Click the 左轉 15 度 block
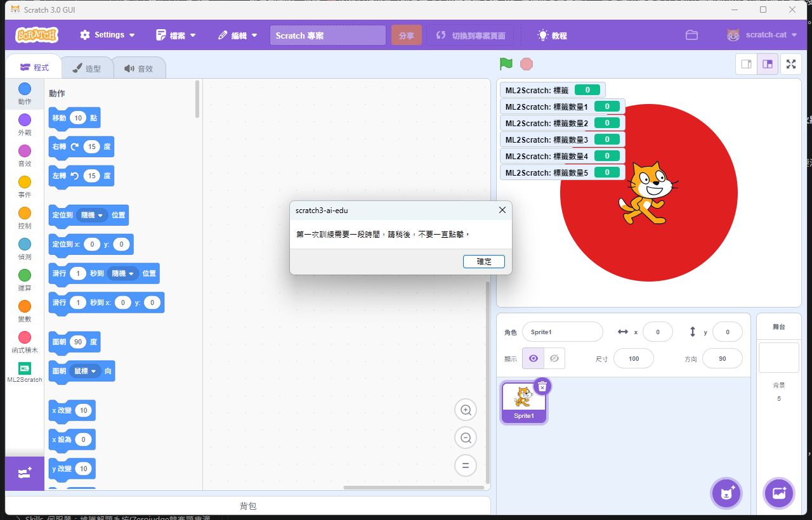The image size is (812, 520). tap(81, 176)
